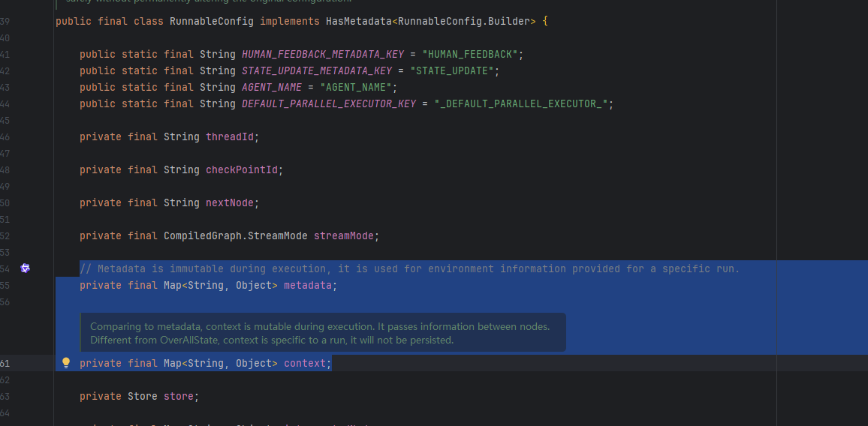
Task: Click the RunnableConfig.Builder generic type
Action: [464, 22]
